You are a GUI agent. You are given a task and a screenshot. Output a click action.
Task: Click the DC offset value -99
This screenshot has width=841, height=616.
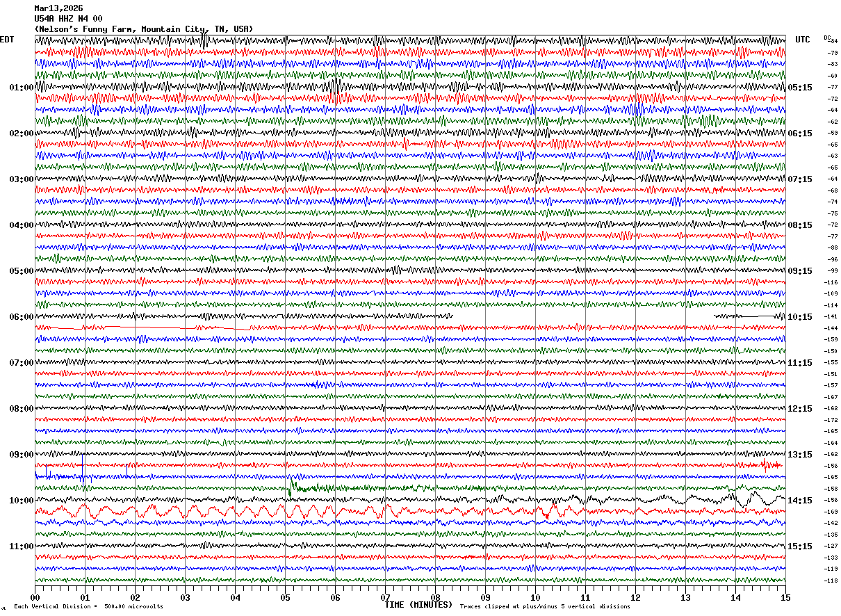[x=833, y=270]
